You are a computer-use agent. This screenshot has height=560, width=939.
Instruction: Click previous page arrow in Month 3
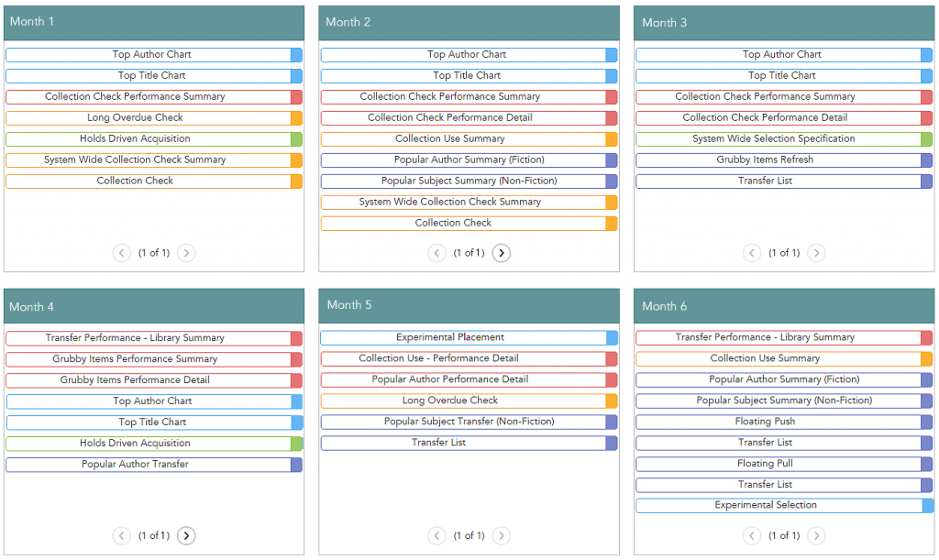[x=752, y=253]
